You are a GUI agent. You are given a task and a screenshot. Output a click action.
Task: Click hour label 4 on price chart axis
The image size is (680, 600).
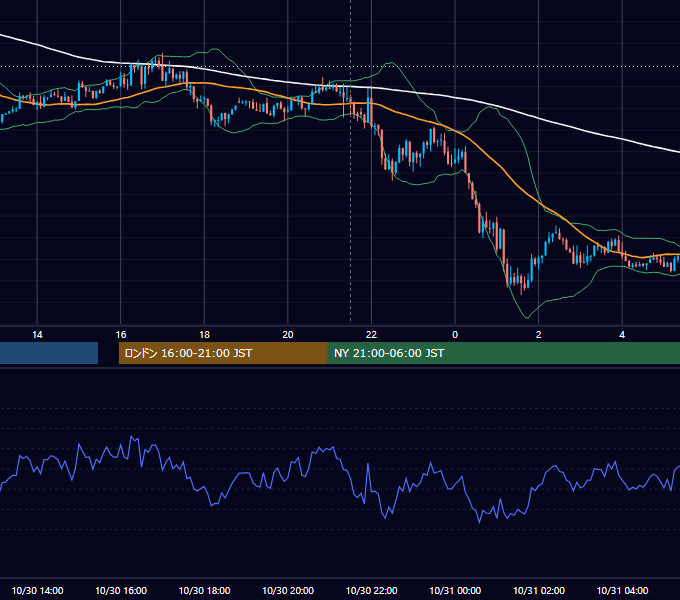tap(622, 335)
